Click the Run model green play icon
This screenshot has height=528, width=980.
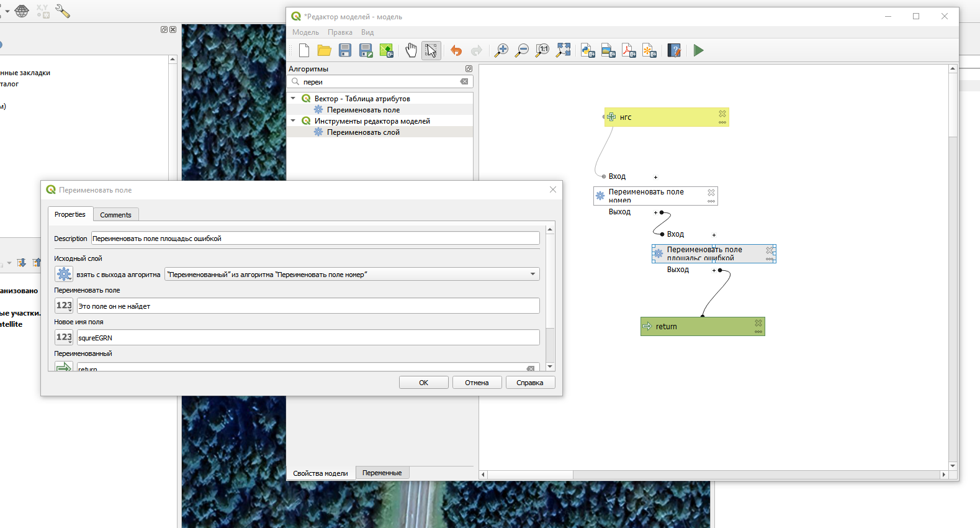698,51
